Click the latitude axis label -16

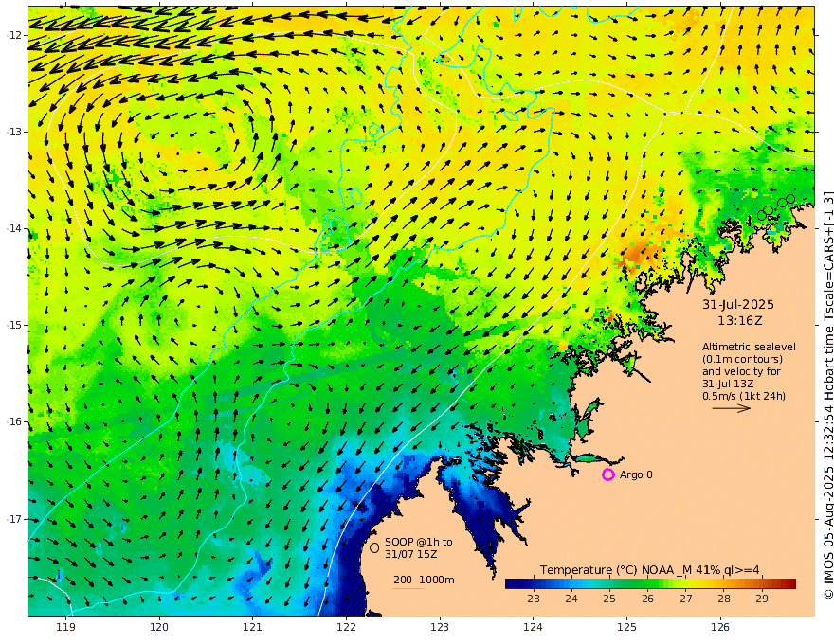point(14,421)
